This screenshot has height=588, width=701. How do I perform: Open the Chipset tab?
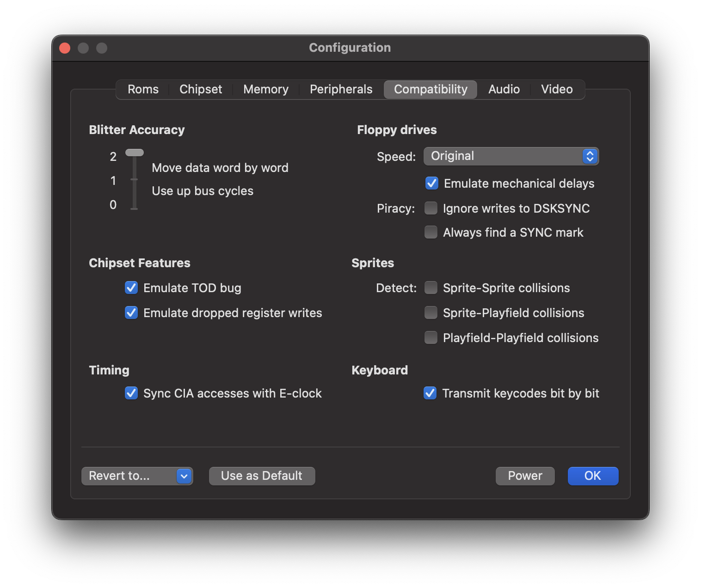point(201,89)
